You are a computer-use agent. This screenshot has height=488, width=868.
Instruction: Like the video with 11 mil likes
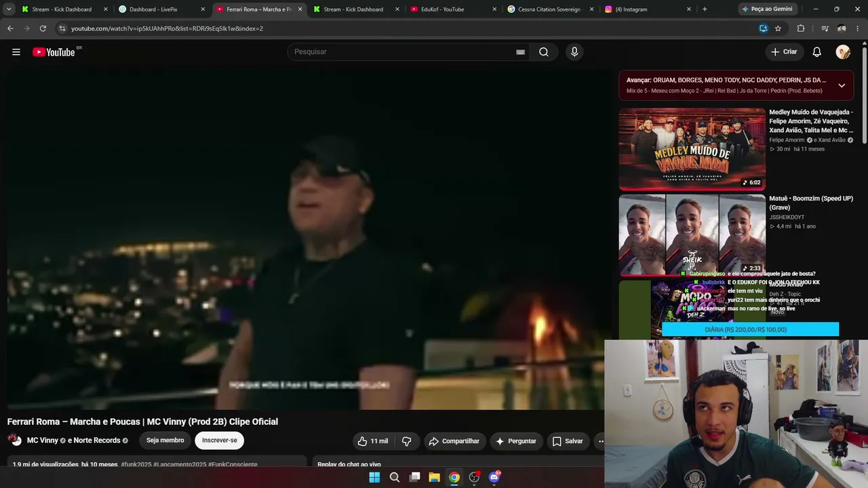pyautogui.click(x=372, y=441)
